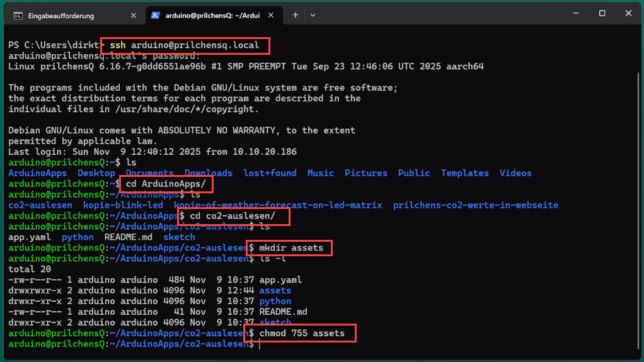Click the highlighted chmod 755 assets command

[302, 333]
